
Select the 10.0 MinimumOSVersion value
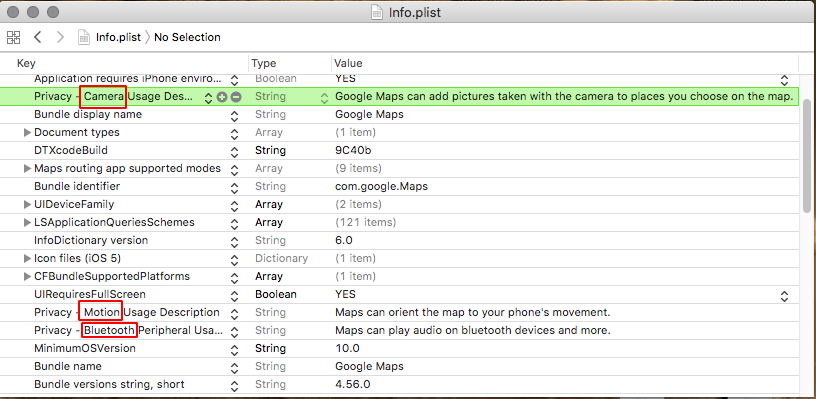tap(347, 349)
